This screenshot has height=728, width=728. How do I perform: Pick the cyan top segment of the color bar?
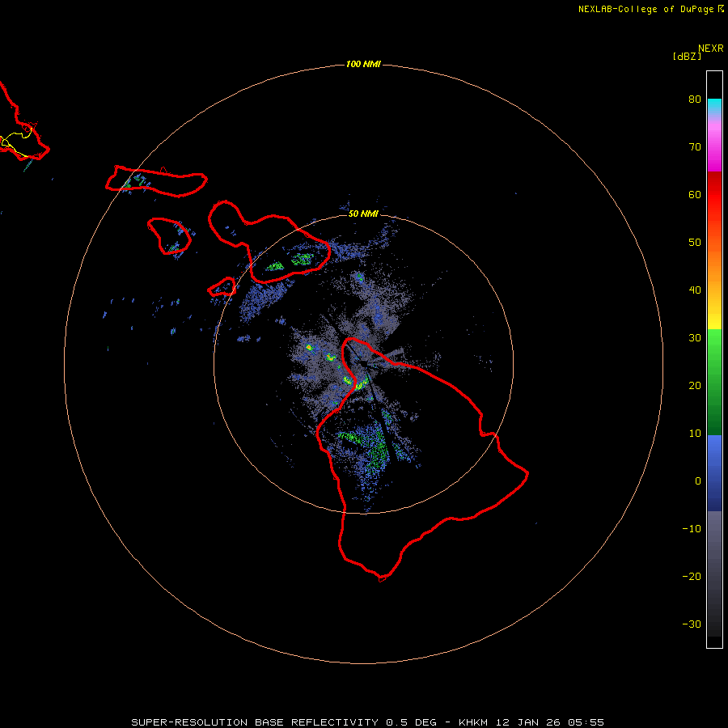click(x=714, y=105)
